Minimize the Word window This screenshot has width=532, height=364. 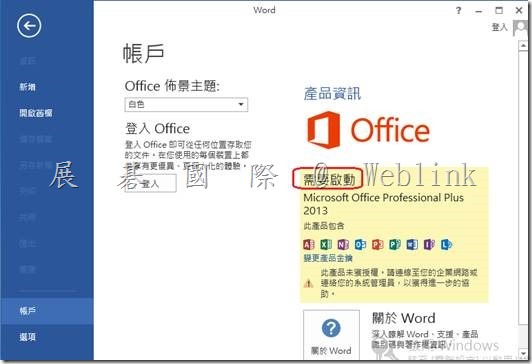point(479,11)
